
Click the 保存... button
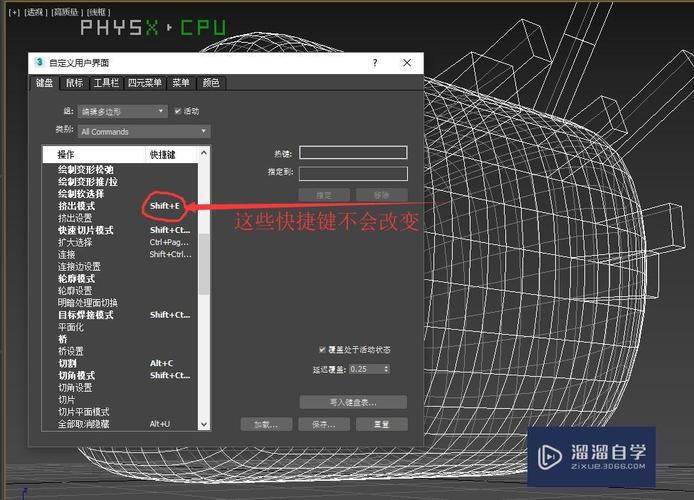[x=324, y=424]
